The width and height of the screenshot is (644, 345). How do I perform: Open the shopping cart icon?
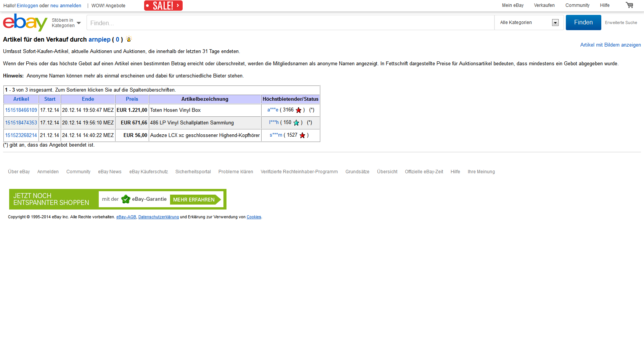[x=630, y=5]
